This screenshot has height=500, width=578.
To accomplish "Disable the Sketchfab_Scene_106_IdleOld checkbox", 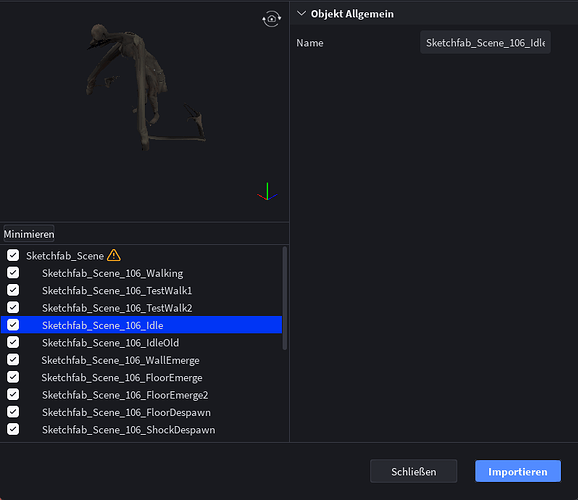I will [x=13, y=342].
